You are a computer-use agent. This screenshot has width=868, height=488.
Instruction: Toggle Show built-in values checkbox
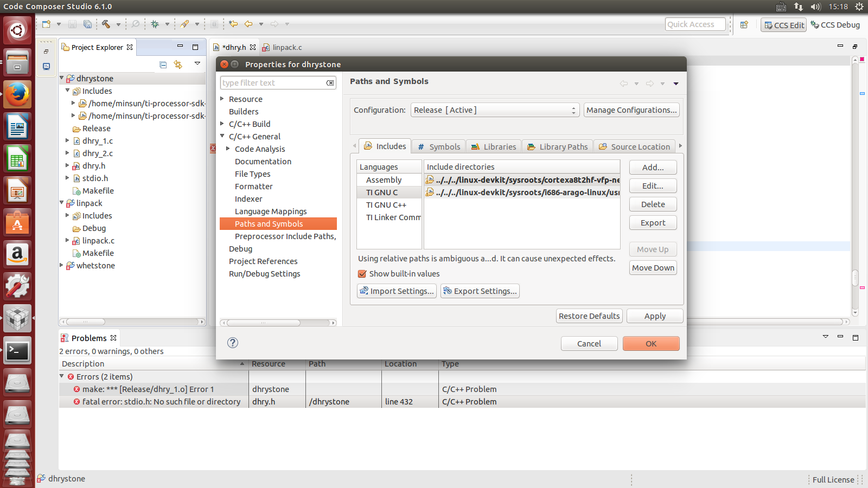coord(362,274)
